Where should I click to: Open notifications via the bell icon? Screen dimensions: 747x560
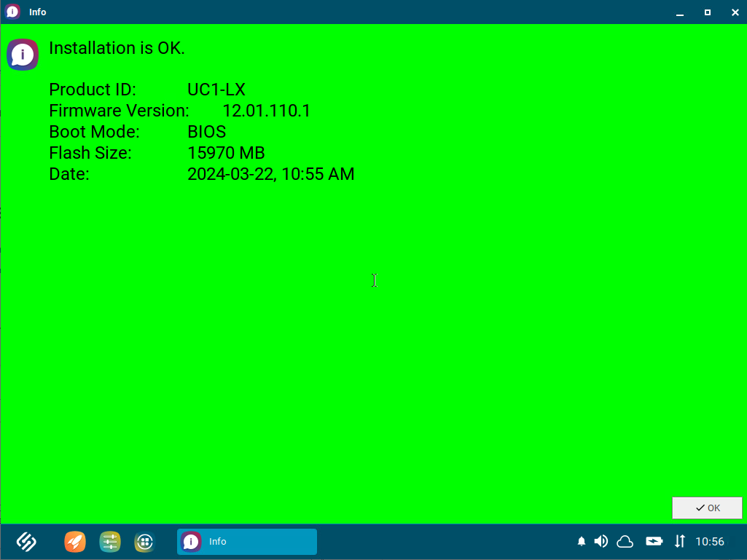[581, 541]
